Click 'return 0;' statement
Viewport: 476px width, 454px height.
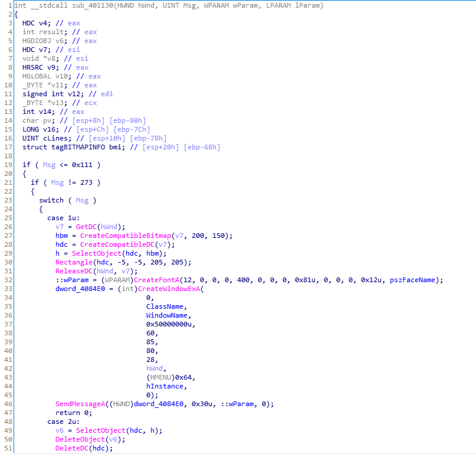point(74,413)
